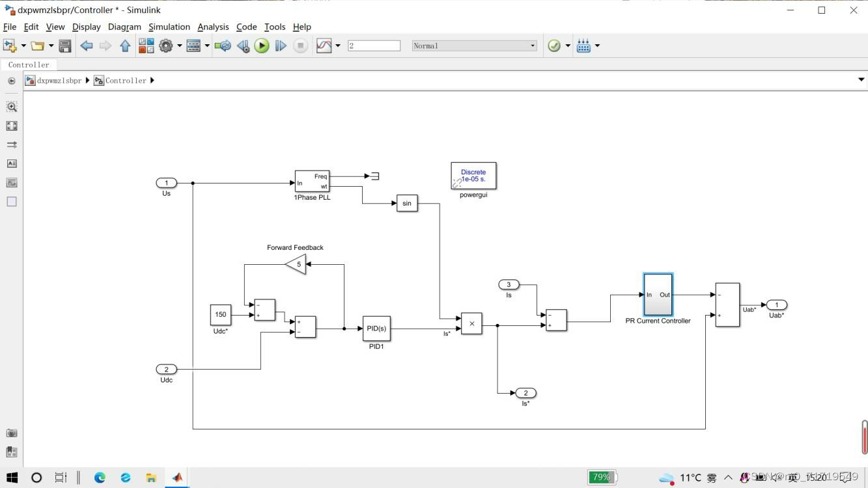This screenshot has width=868, height=488.
Task: Open the Library Browser icon
Action: [147, 46]
